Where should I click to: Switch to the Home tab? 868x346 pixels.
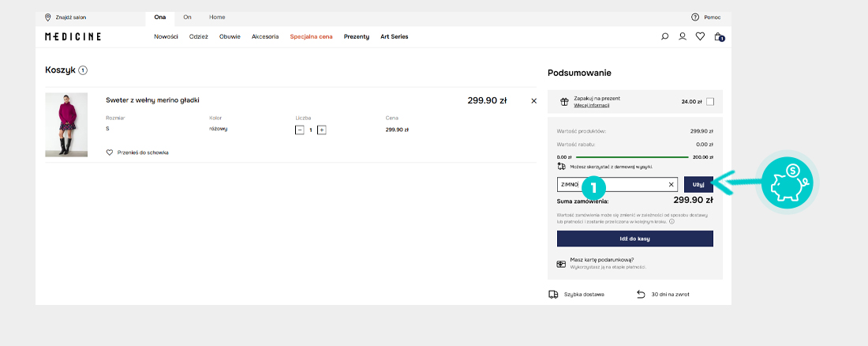click(217, 17)
